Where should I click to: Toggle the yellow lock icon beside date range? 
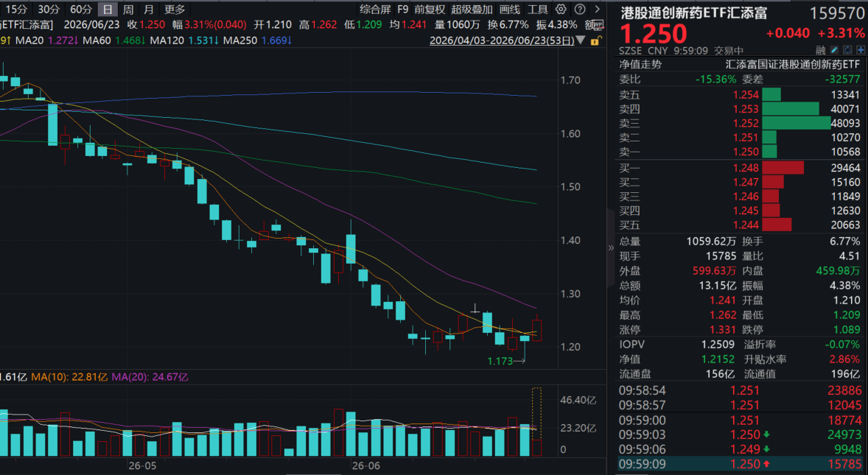coord(595,41)
